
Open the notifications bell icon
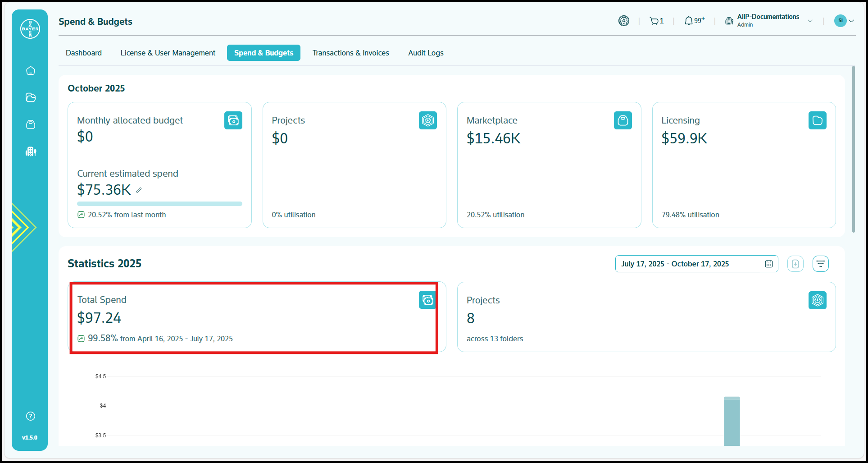click(x=689, y=21)
